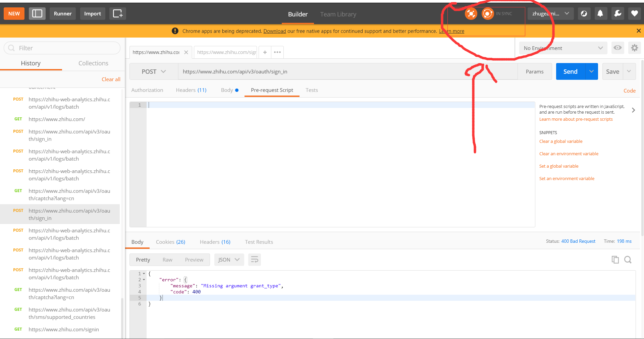The width and height of the screenshot is (644, 339).
Task: Open the POST method dropdown
Action: click(x=154, y=71)
